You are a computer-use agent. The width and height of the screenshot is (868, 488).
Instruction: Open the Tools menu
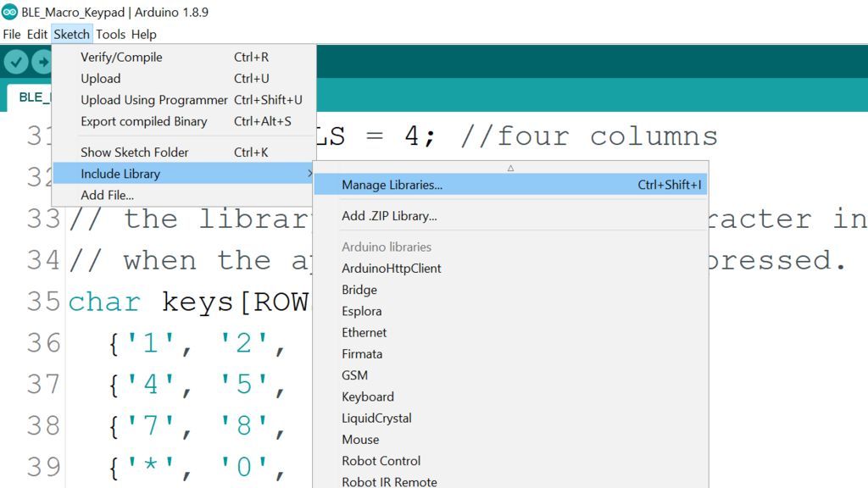(110, 34)
